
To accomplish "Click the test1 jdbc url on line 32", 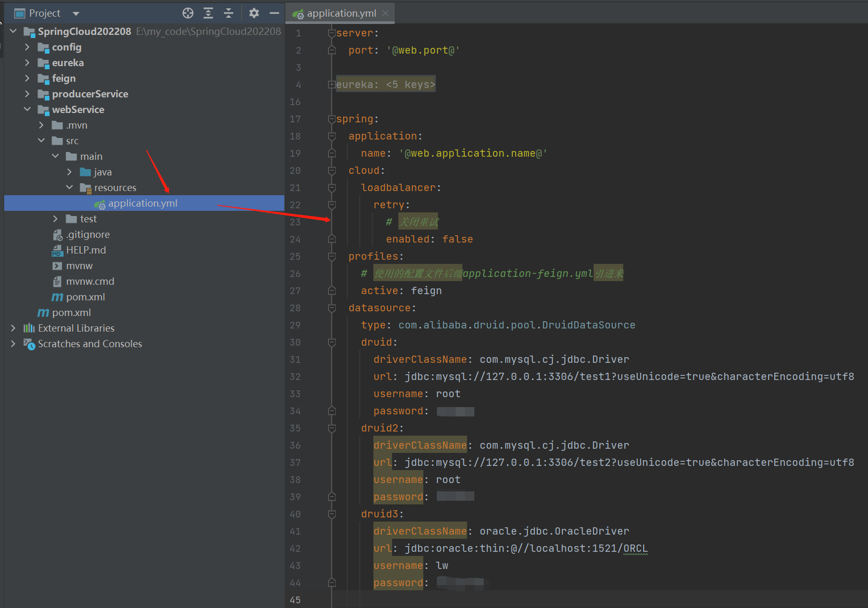I will coord(630,376).
